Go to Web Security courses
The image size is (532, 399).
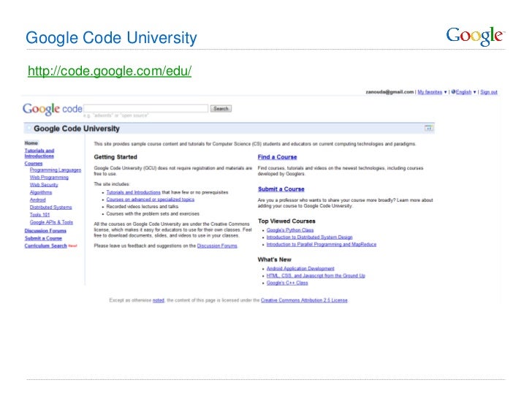click(x=44, y=185)
